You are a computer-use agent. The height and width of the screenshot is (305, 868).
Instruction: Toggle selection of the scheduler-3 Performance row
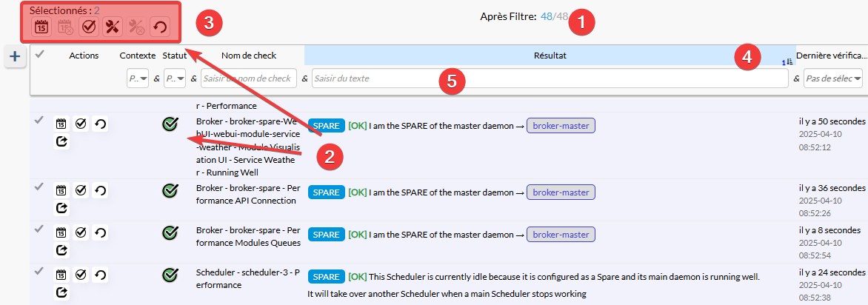[39, 272]
